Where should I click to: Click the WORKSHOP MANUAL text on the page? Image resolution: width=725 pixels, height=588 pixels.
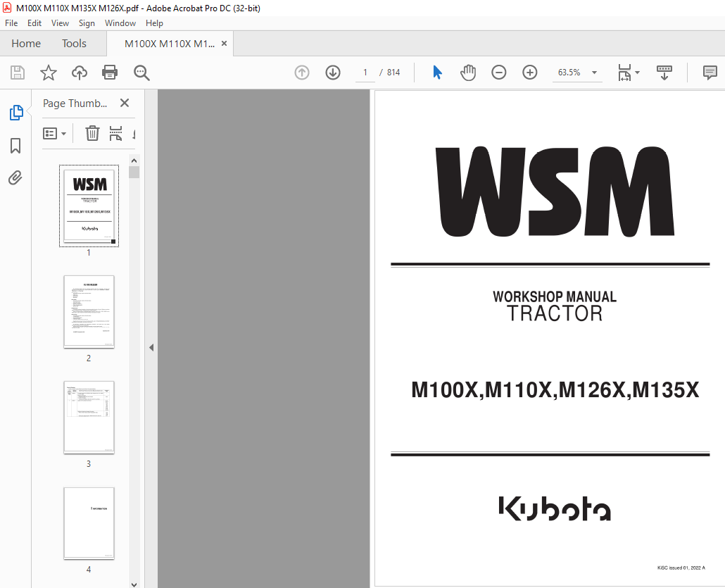click(x=555, y=296)
